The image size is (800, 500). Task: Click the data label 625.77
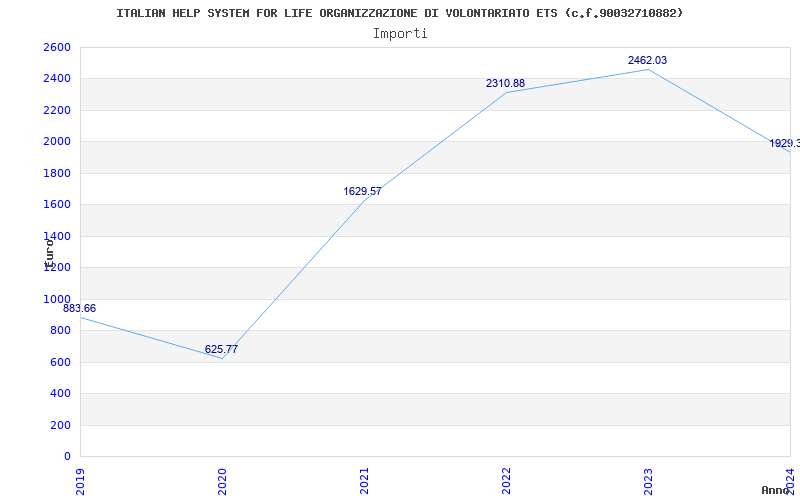[221, 349]
